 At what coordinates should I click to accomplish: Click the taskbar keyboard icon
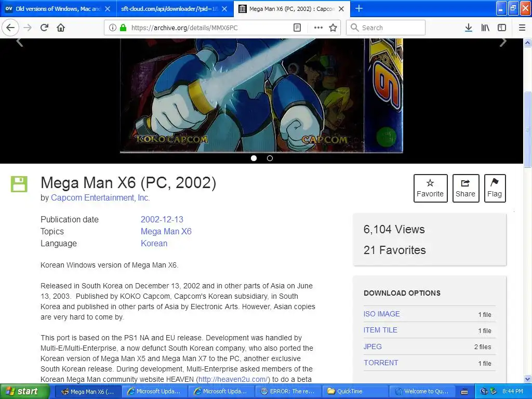tap(464, 392)
